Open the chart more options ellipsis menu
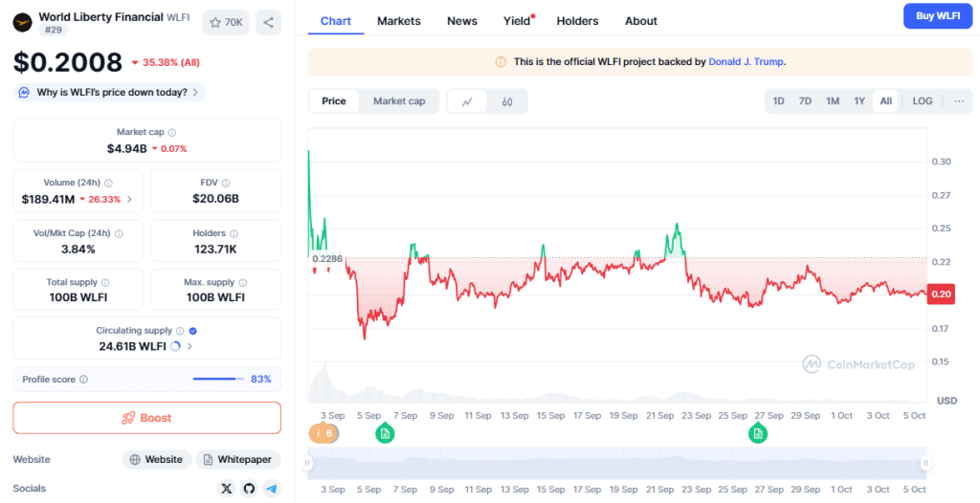Image resolution: width=980 pixels, height=503 pixels. pyautogui.click(x=958, y=101)
